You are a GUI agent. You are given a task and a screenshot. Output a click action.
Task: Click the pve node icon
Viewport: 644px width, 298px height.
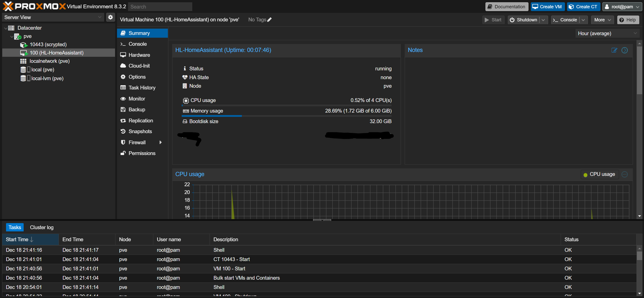[18, 36]
